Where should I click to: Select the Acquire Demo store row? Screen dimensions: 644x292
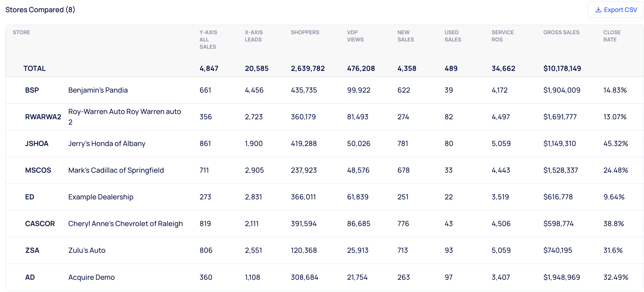tap(91, 277)
